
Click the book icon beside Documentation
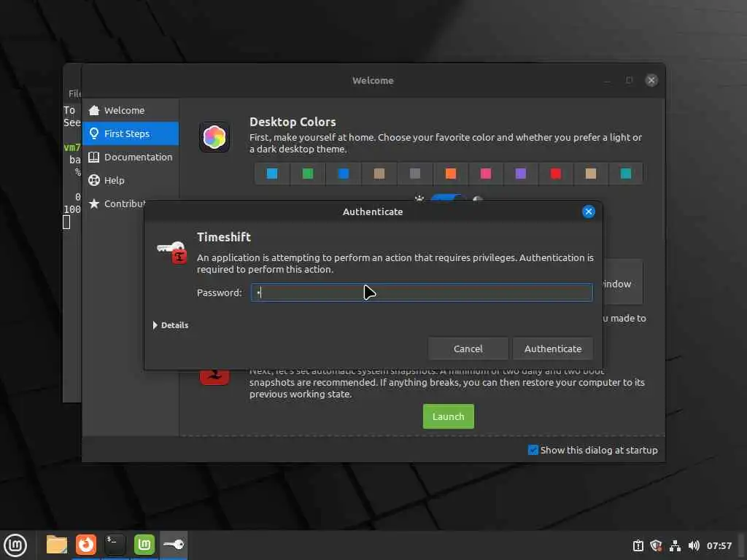(94, 157)
